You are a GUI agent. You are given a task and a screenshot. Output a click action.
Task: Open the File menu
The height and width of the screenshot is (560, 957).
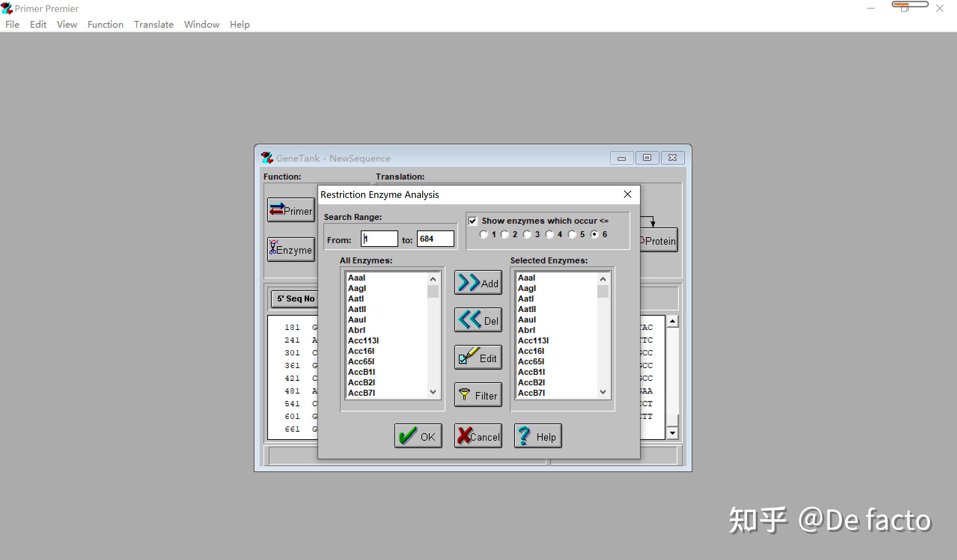(x=12, y=25)
